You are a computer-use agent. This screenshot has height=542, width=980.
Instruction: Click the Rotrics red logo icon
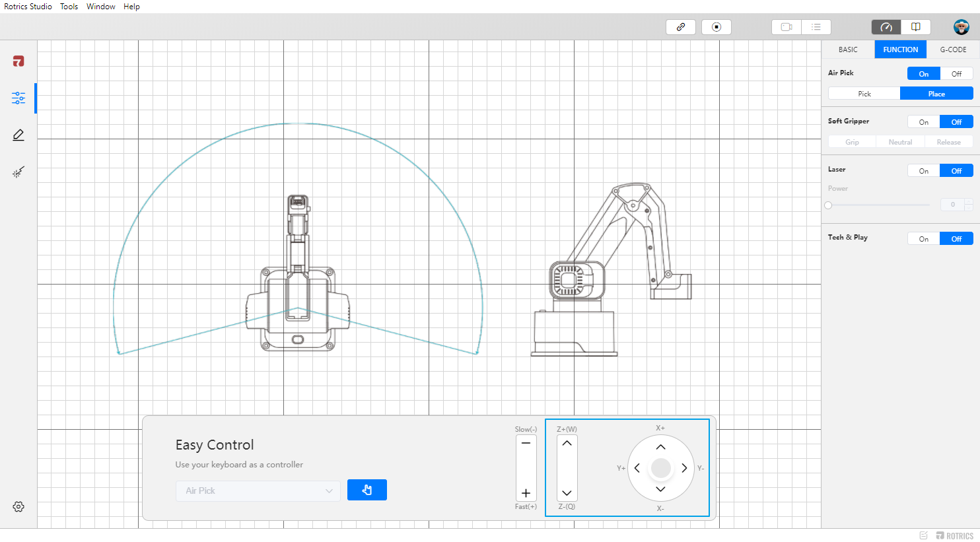pyautogui.click(x=18, y=61)
